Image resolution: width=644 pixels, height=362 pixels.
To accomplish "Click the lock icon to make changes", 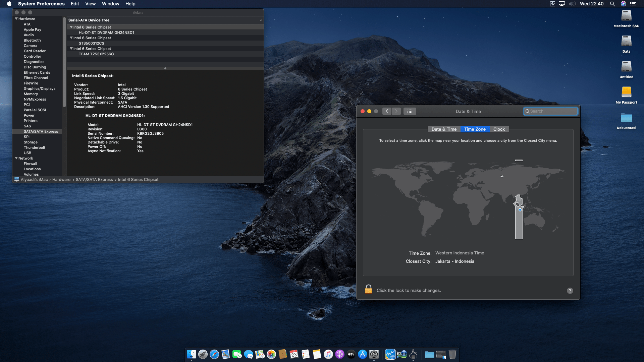I will pyautogui.click(x=368, y=289).
